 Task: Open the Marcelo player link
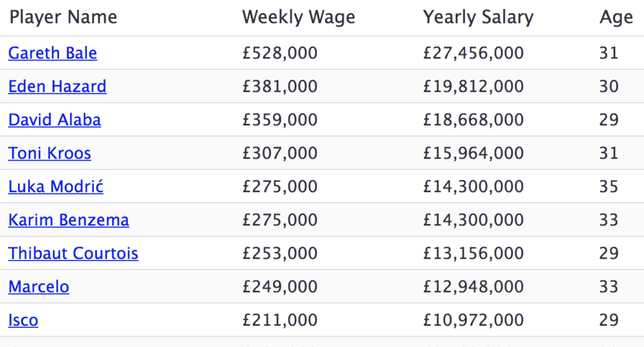(x=39, y=287)
